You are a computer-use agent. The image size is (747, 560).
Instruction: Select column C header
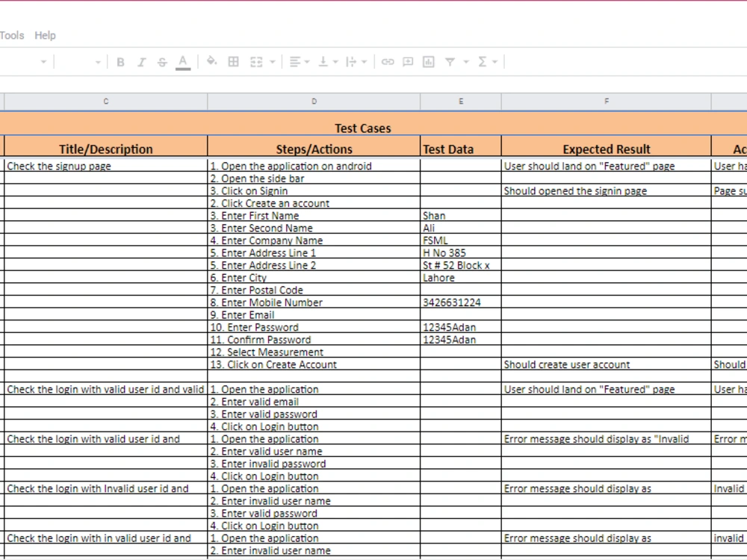(106, 102)
